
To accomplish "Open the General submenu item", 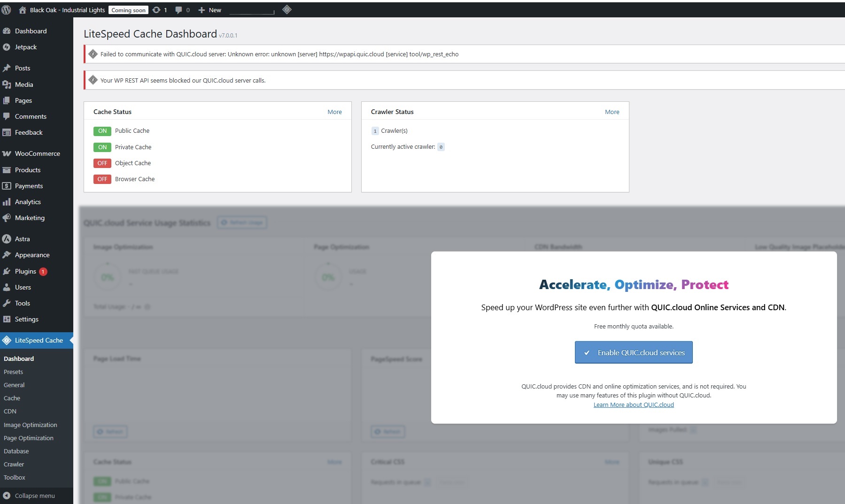I will point(14,385).
